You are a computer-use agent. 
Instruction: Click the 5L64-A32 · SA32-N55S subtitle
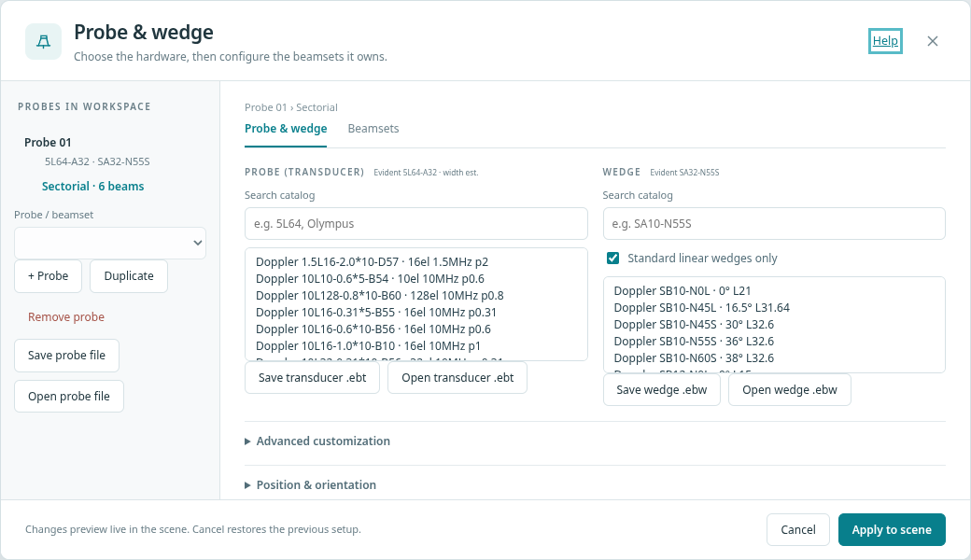coord(97,161)
